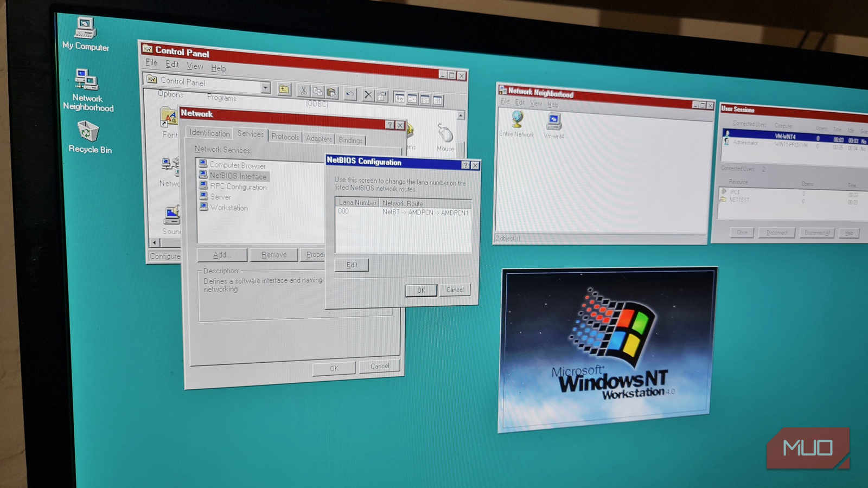This screenshot has height=488, width=868.
Task: Select Workstation in Network Services list
Action: pyautogui.click(x=224, y=207)
